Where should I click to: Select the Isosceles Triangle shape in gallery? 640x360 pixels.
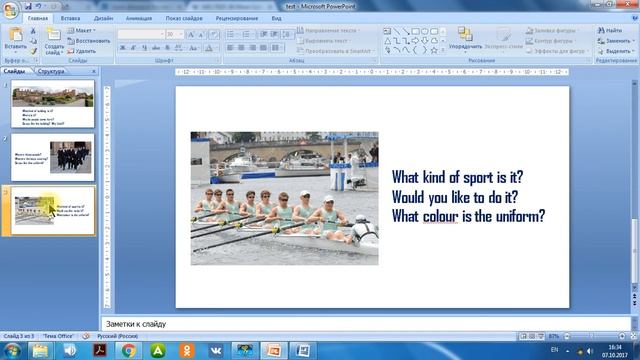point(387,41)
